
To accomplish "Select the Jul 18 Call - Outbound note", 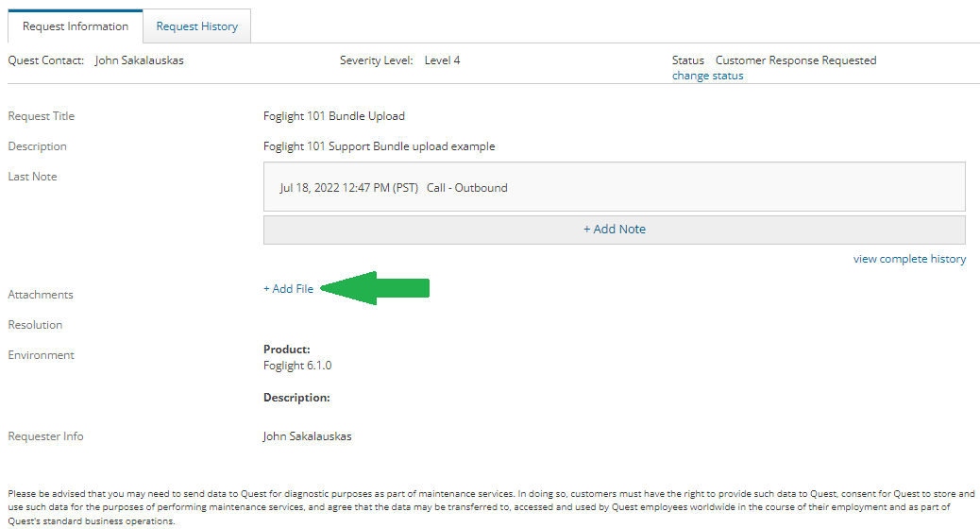I will click(394, 188).
